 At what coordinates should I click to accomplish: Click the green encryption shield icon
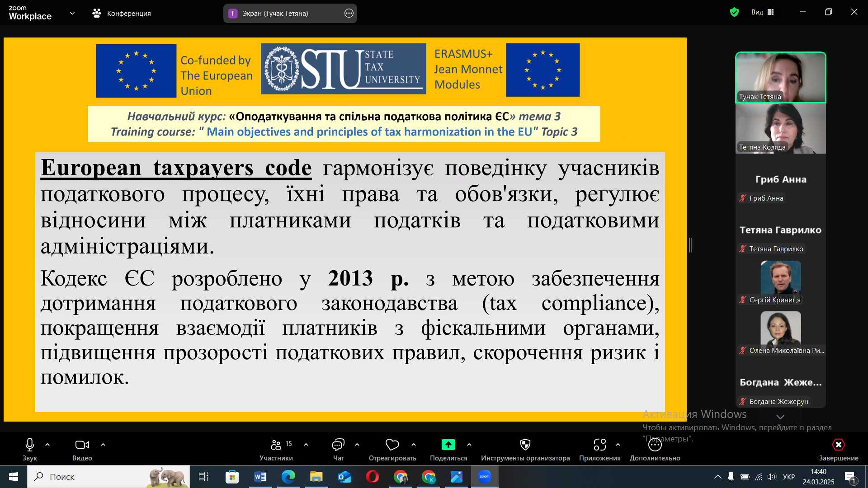tap(734, 12)
